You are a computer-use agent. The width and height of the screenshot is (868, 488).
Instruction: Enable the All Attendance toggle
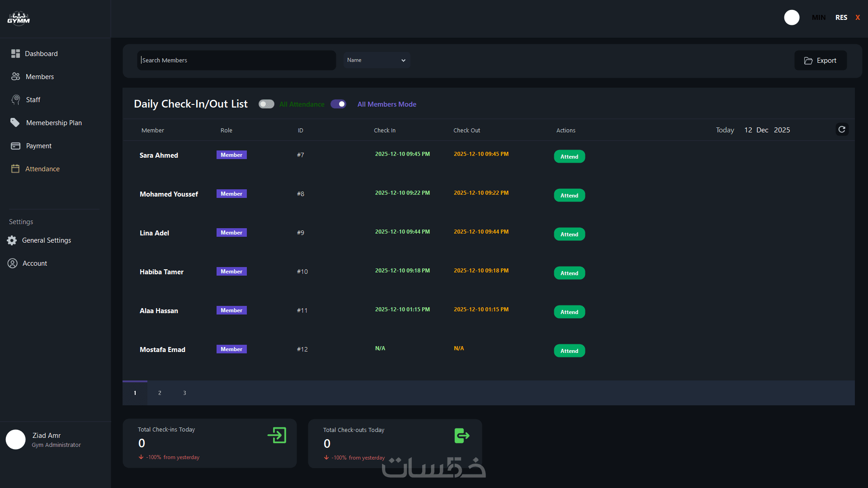tap(266, 104)
